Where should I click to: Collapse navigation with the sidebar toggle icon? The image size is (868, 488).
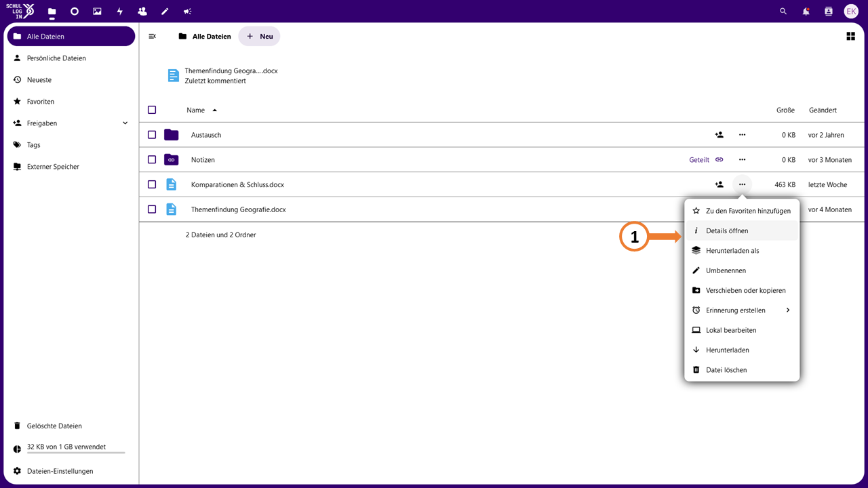click(153, 37)
